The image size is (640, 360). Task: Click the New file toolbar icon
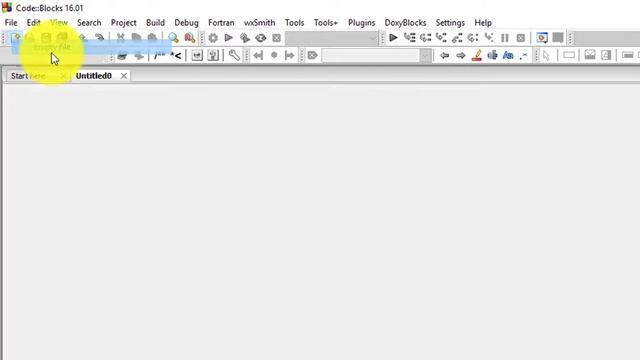point(16,38)
